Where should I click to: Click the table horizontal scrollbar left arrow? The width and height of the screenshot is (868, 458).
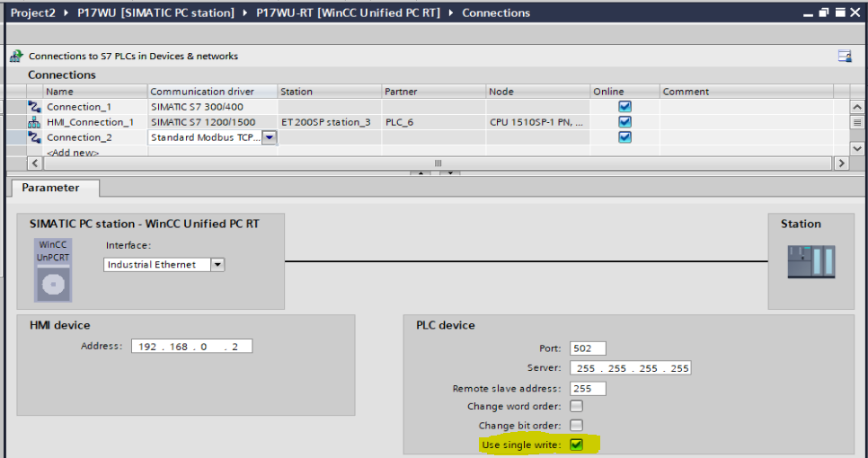(x=35, y=163)
